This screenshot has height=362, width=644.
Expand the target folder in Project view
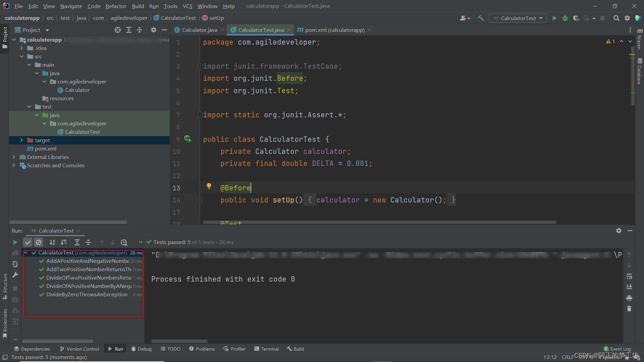point(22,140)
